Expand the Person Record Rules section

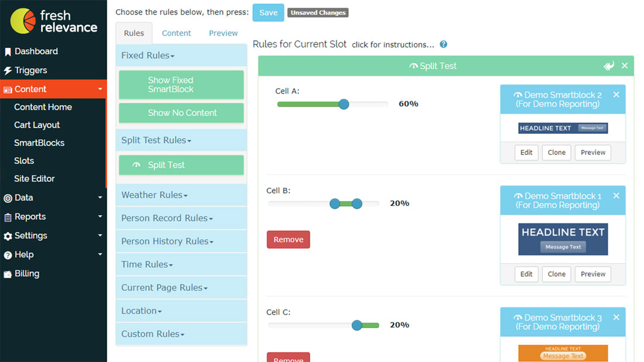[167, 218]
